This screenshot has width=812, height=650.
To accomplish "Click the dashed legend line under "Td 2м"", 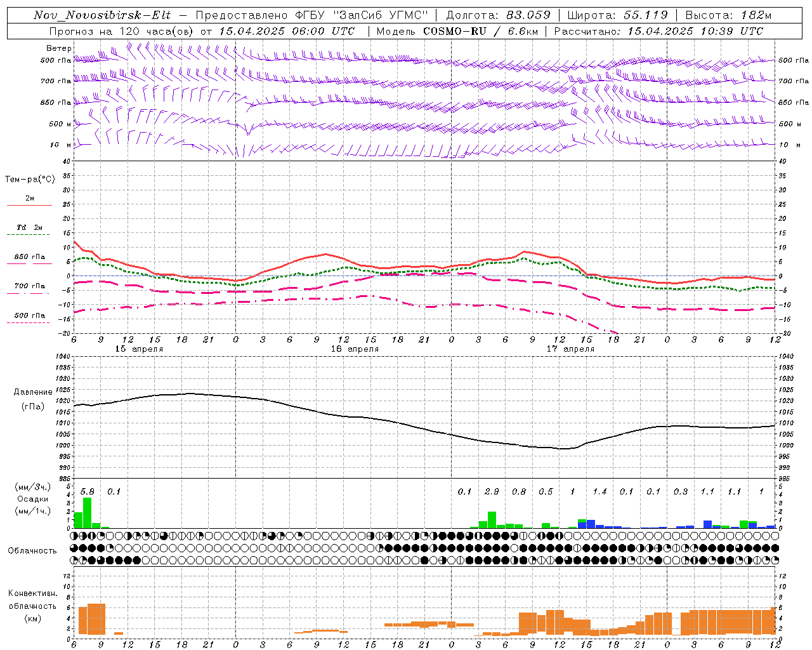I will [x=29, y=235].
